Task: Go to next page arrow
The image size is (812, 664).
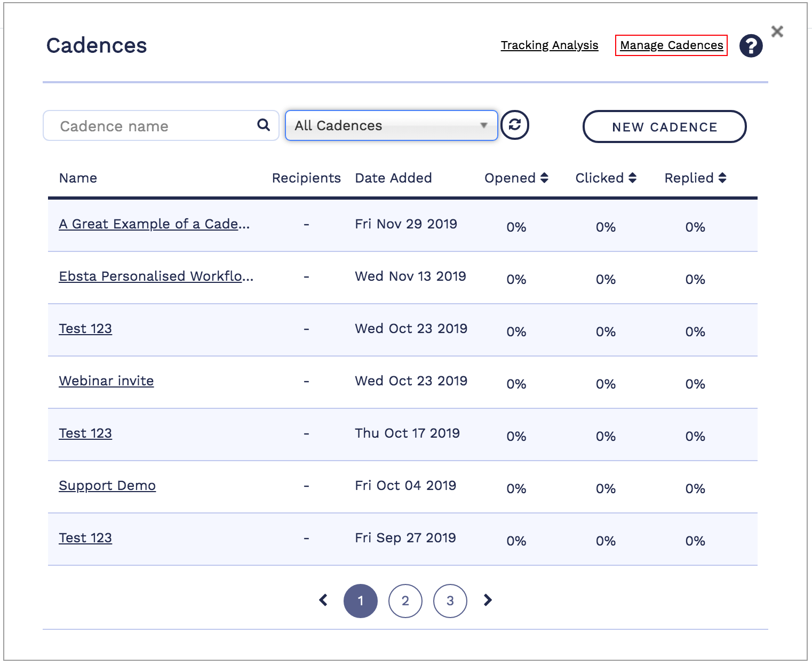Action: point(488,600)
